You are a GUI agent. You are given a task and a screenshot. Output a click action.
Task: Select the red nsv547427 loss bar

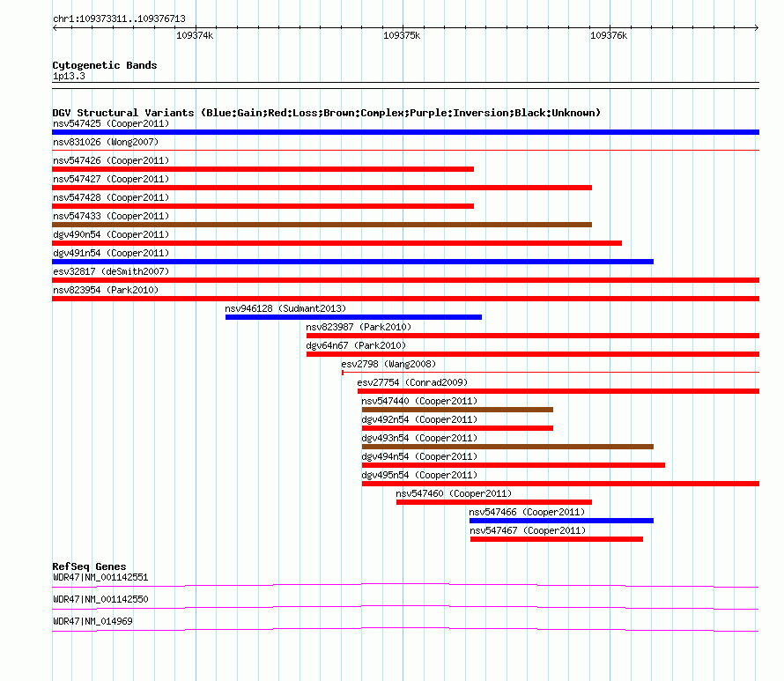(x=322, y=188)
